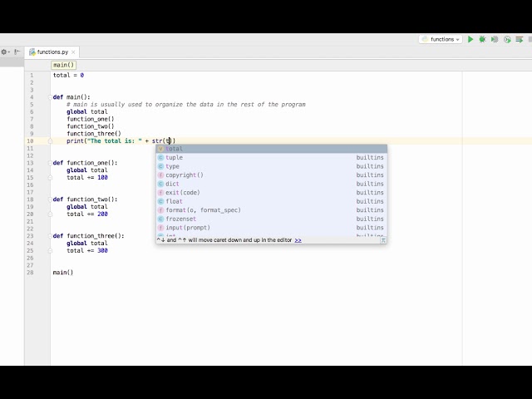Image resolution: width=532 pixels, height=399 pixels.
Task: Click the comment text on line 5
Action: point(186,105)
